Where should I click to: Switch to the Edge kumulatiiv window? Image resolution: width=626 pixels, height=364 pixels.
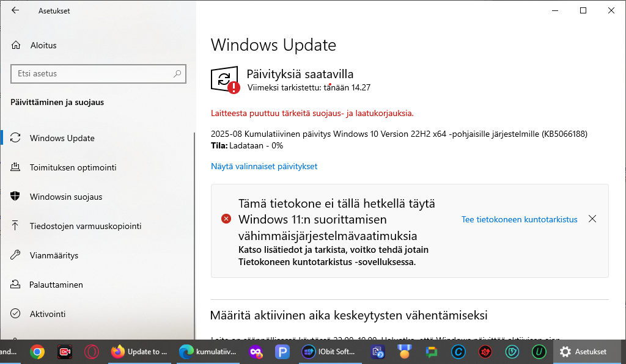tap(207, 352)
